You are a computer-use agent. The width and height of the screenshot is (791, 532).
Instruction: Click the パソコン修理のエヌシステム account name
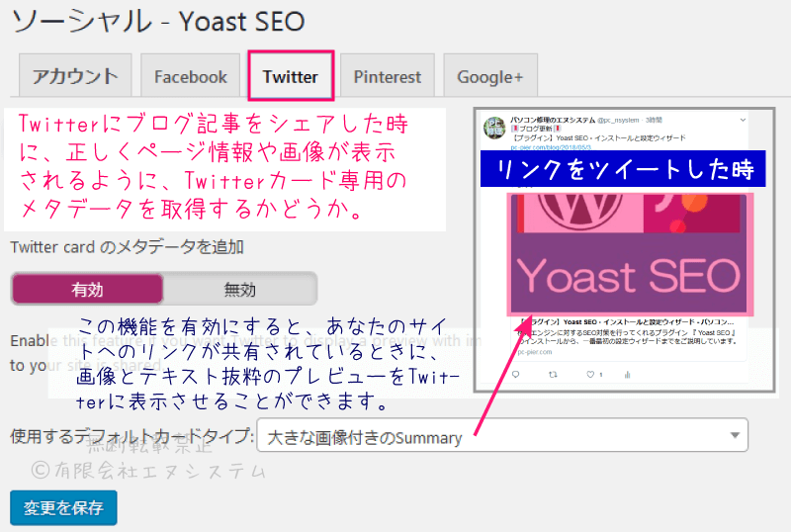[x=553, y=120]
